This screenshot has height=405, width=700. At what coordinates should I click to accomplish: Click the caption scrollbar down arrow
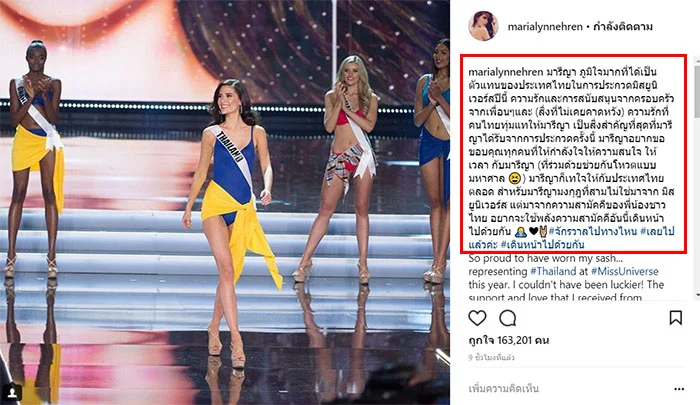point(696,296)
